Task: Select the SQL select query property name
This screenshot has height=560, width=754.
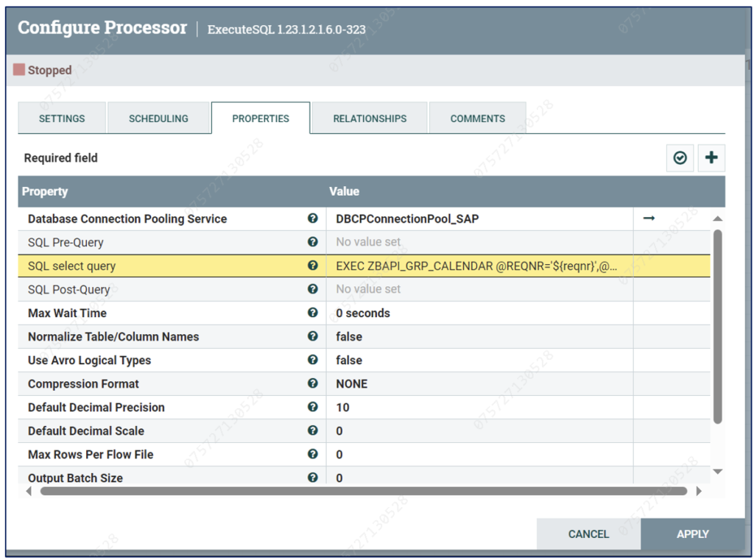Action: [71, 266]
